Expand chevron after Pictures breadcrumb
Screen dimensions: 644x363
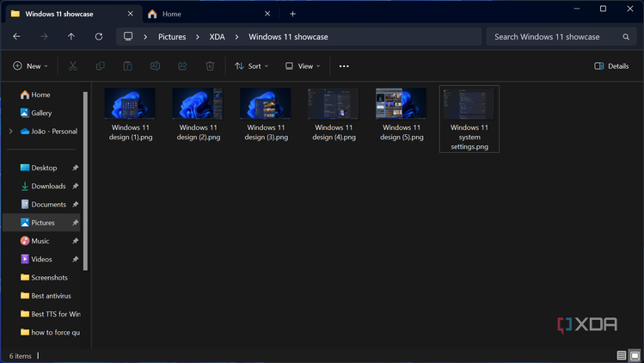[198, 37]
